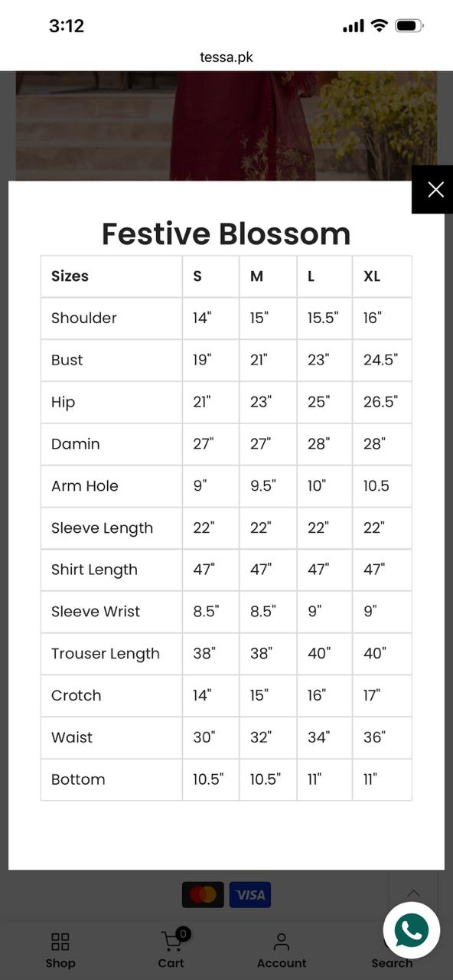Tap the tessa.pk address bar

tap(226, 57)
